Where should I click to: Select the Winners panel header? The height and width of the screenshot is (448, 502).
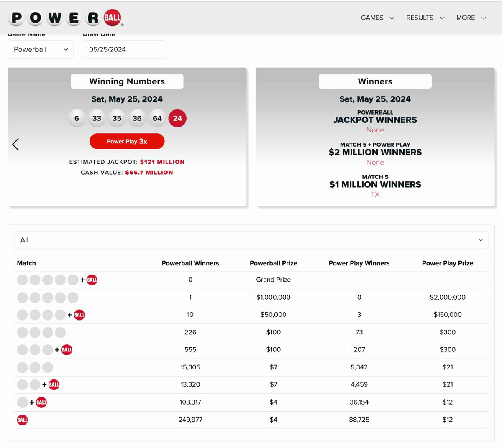375,81
